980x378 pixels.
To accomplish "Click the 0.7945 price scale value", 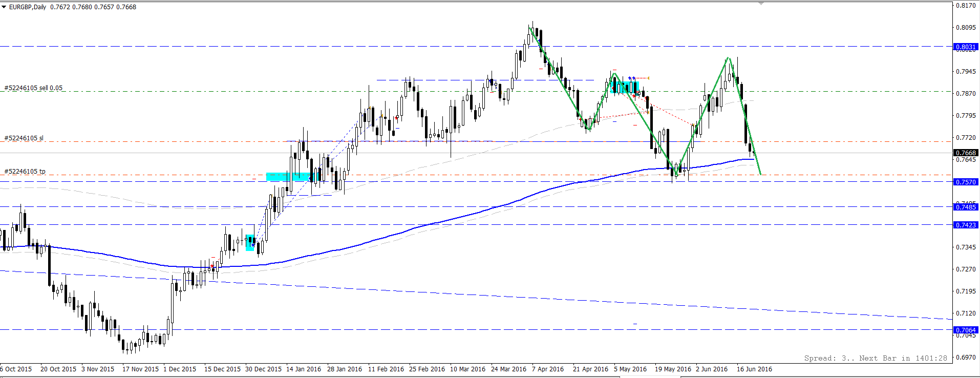I will 966,72.
